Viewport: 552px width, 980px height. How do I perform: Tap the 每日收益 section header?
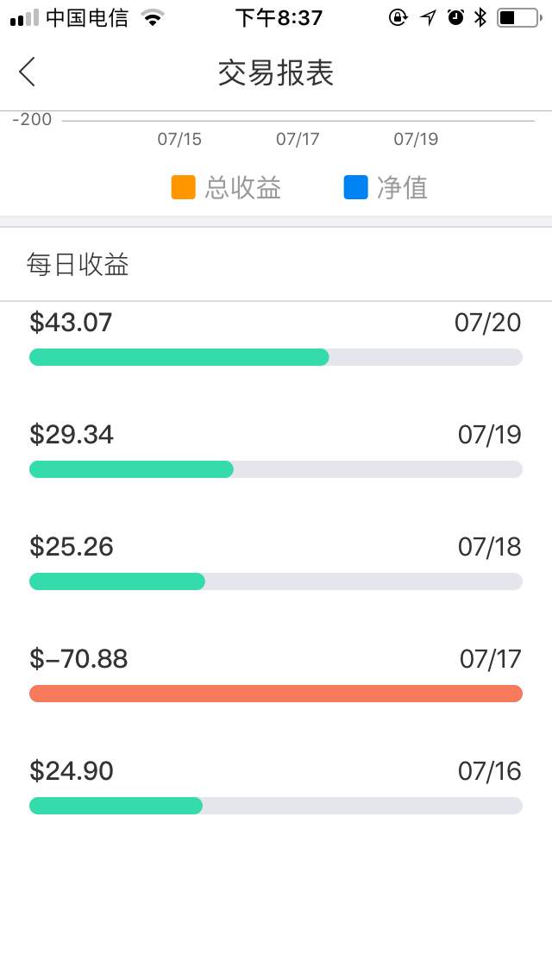coord(78,265)
